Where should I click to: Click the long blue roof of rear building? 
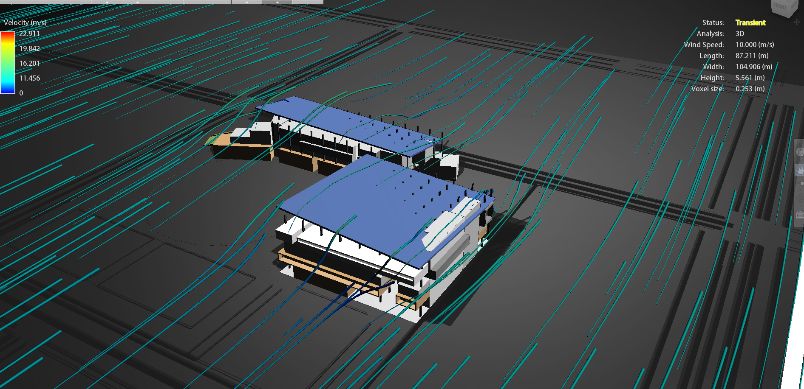click(x=349, y=123)
